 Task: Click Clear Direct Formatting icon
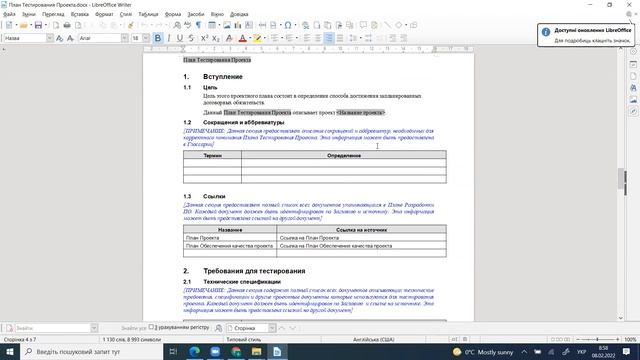tap(229, 38)
